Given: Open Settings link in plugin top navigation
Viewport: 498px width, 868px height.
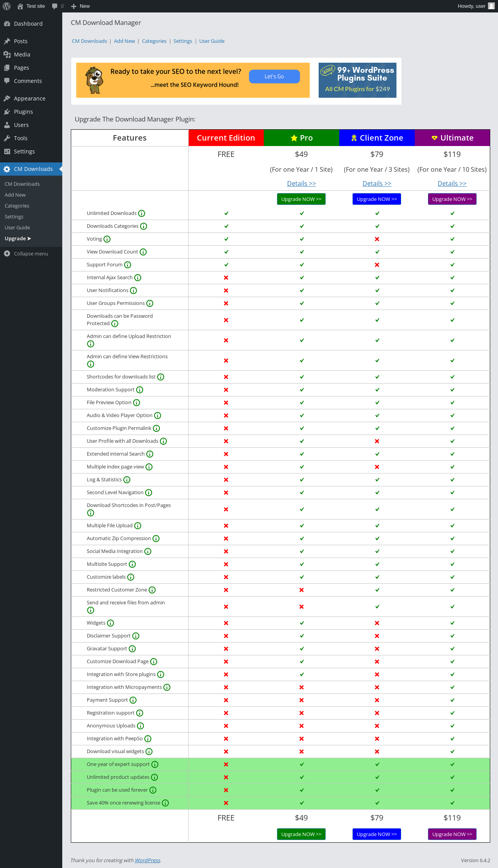Looking at the screenshot, I should coord(183,41).
